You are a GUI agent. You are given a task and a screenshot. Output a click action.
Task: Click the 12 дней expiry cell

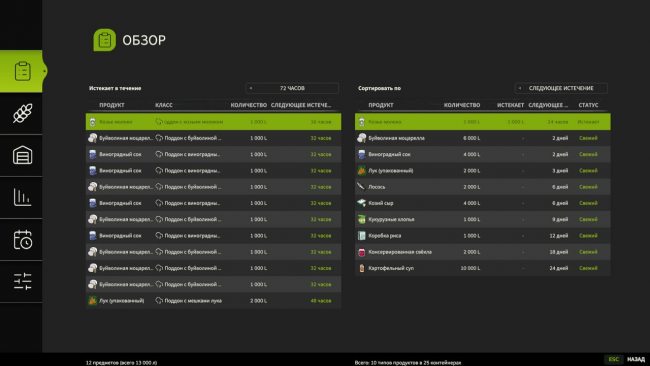click(x=559, y=235)
